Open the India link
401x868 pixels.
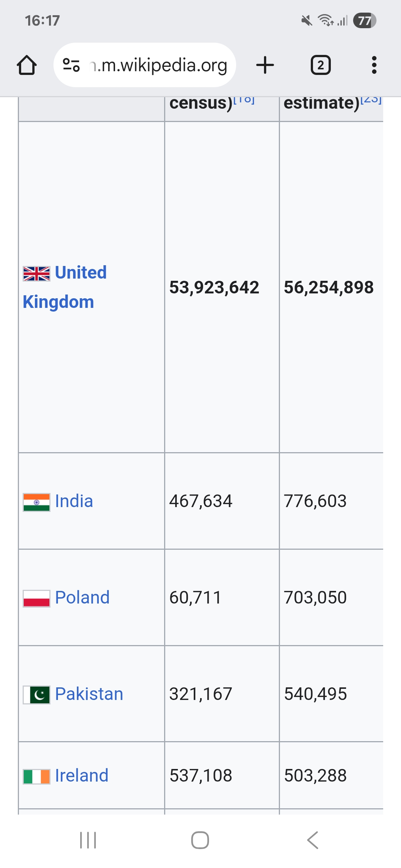click(74, 501)
